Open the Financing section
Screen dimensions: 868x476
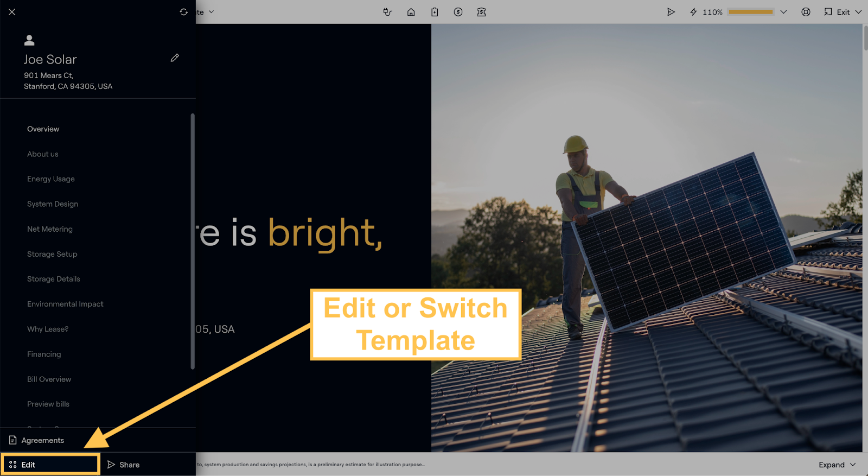(x=44, y=354)
